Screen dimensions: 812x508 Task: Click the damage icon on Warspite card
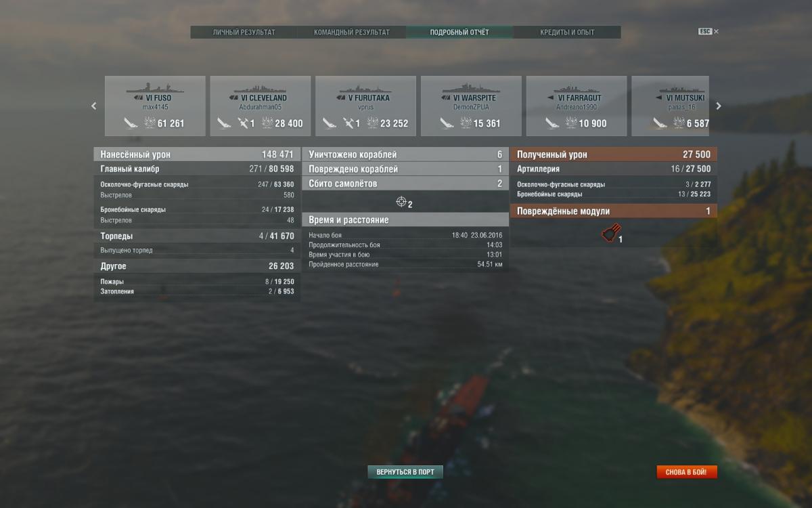466,123
